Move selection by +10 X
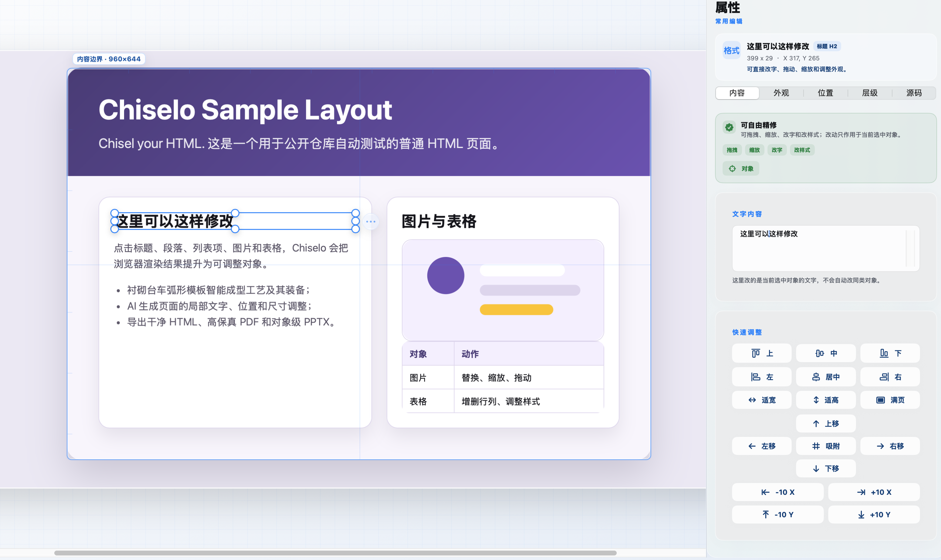The height and width of the screenshot is (560, 941). (x=874, y=492)
